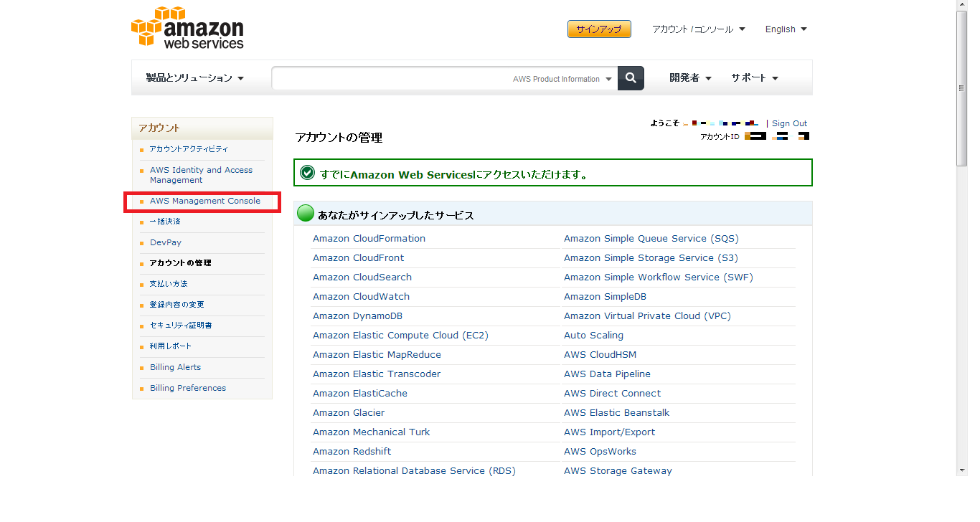This screenshot has width=980, height=522.
Task: Open 支払い方法 in the sidebar
Action: tap(169, 284)
